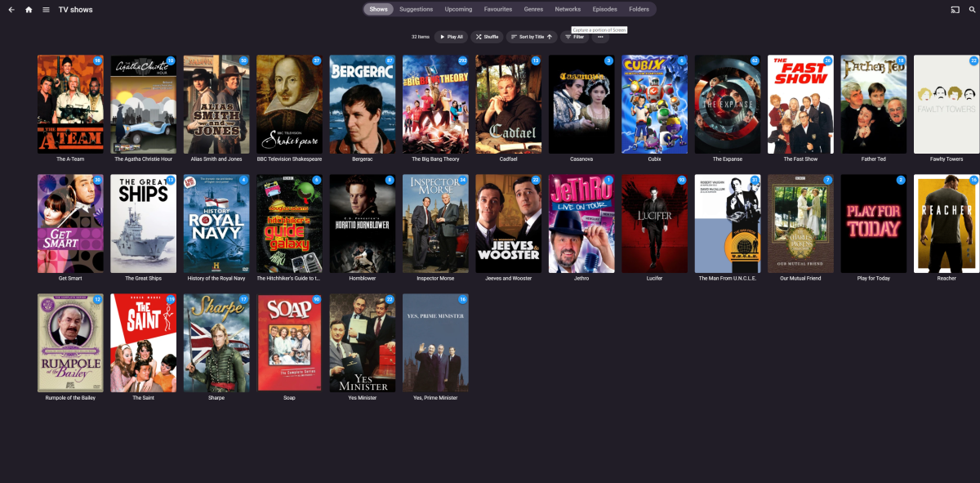This screenshot has width=980, height=483.
Task: Open Hitchhiker's Guide to the Galaxy poster
Action: 289,223
